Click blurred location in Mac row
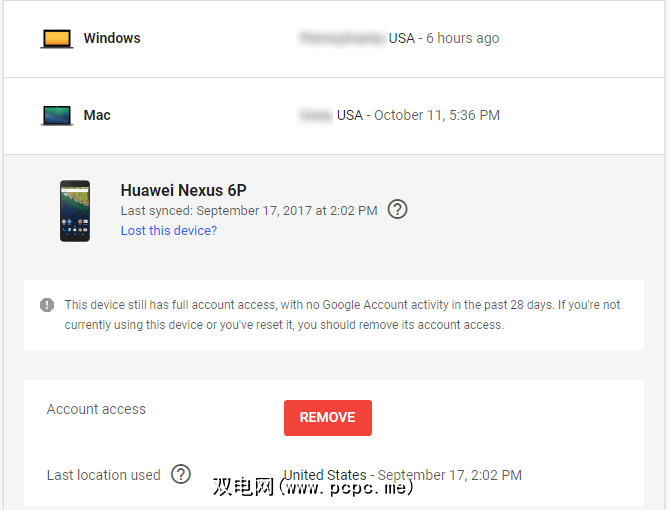Viewport: 670px width, 510px height. pyautogui.click(x=315, y=116)
